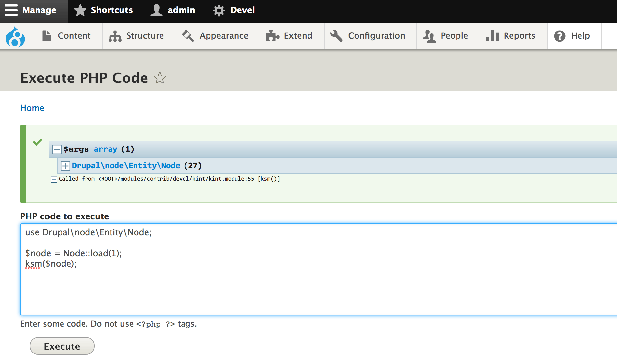Expand the Called from trace
The image size is (617, 364).
[54, 179]
